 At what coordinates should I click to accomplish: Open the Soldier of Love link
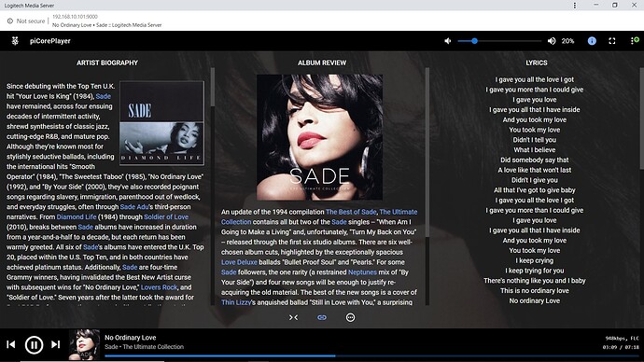click(166, 216)
